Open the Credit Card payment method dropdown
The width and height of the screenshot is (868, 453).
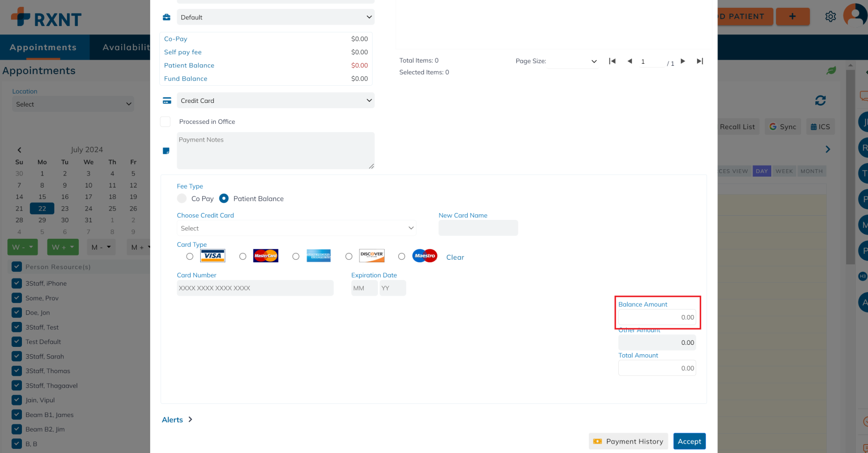tap(275, 100)
